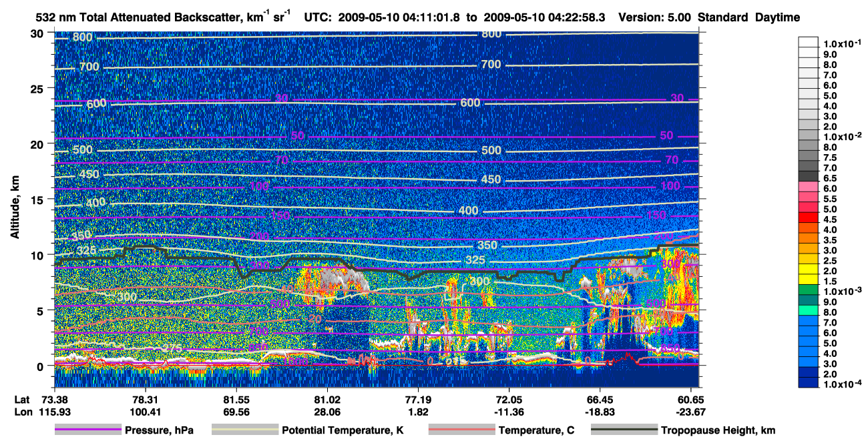The width and height of the screenshot is (868, 445).
Task: Click the latitude value 81.55
Action: pyautogui.click(x=236, y=400)
